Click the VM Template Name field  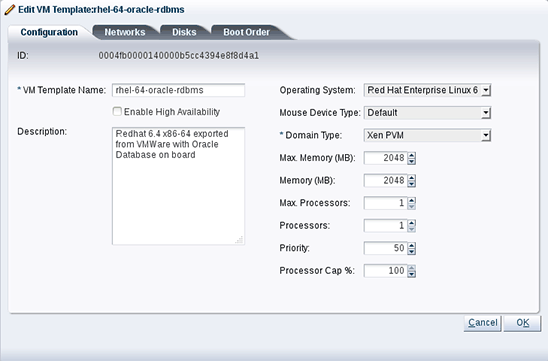pos(178,90)
